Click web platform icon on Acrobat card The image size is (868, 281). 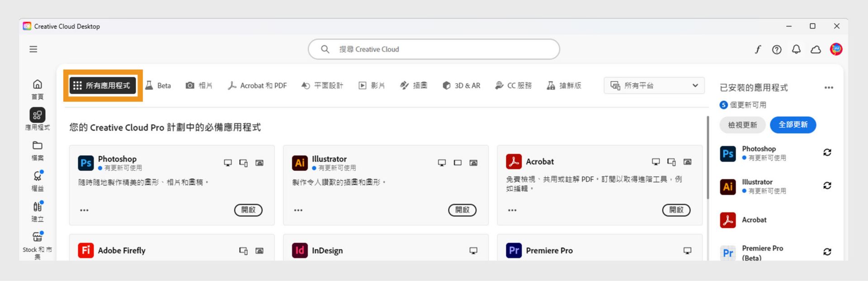point(687,162)
